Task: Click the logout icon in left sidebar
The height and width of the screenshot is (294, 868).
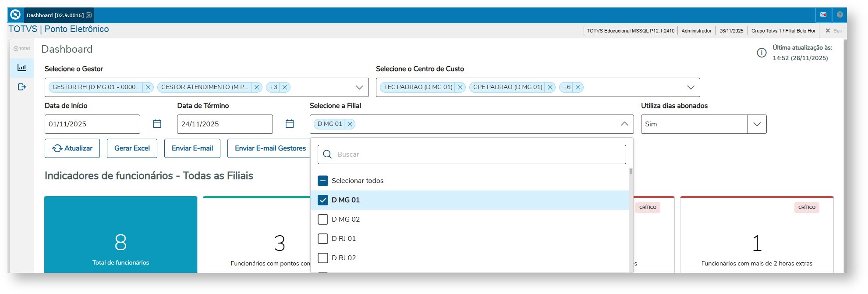Action: (21, 87)
